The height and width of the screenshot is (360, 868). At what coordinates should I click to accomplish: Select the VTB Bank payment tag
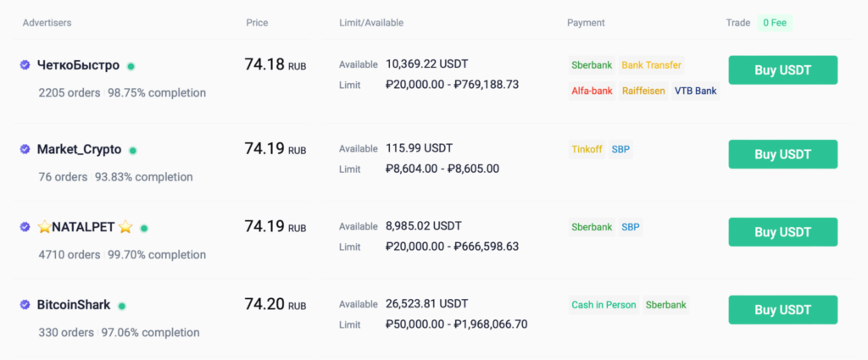point(695,91)
